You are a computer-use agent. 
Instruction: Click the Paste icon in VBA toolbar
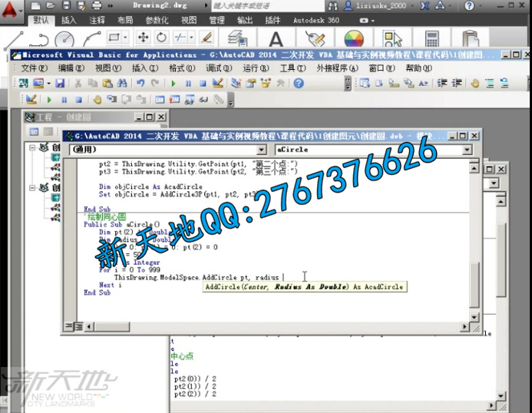click(107, 83)
